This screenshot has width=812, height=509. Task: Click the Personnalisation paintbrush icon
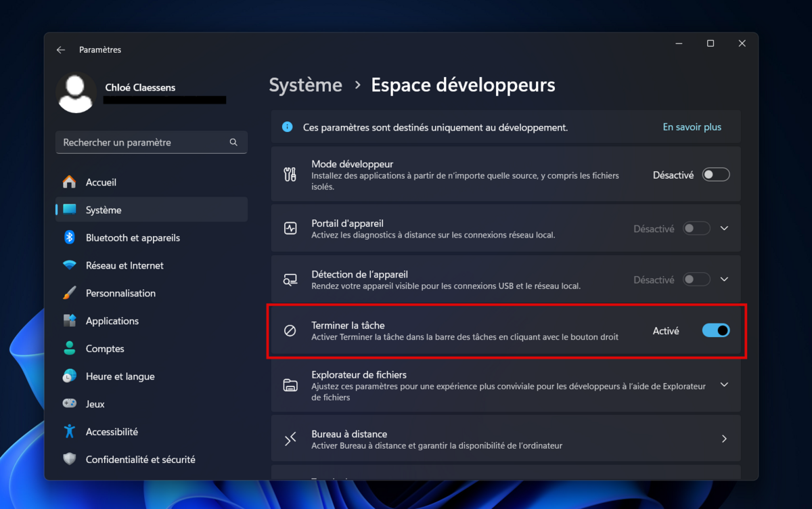pyautogui.click(x=69, y=293)
